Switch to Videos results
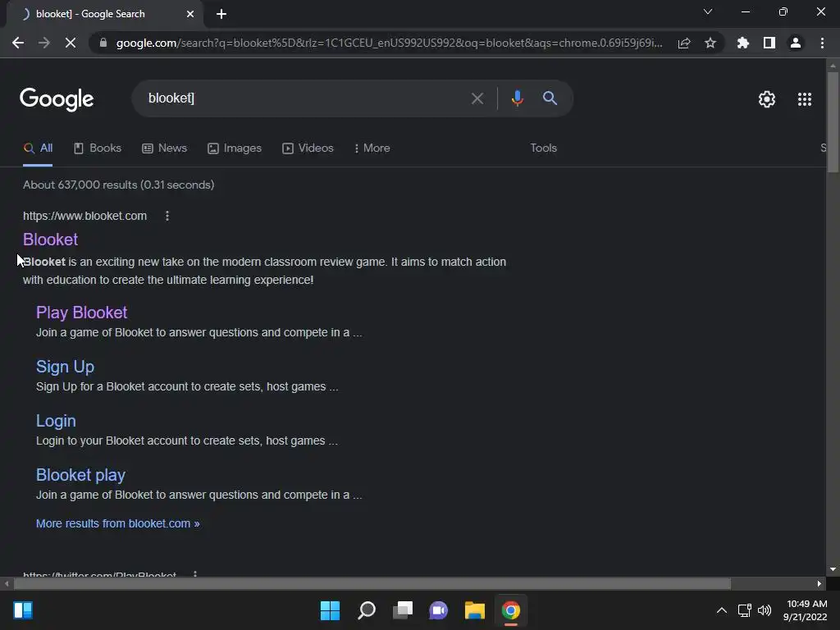 pyautogui.click(x=308, y=148)
